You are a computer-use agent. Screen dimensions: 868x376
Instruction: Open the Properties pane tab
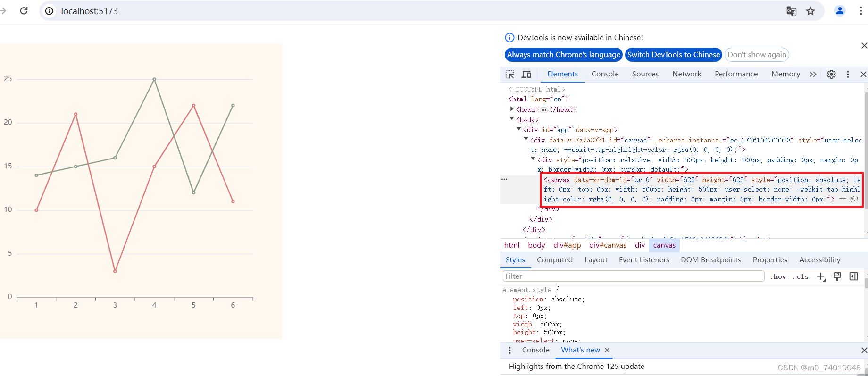[770, 260]
